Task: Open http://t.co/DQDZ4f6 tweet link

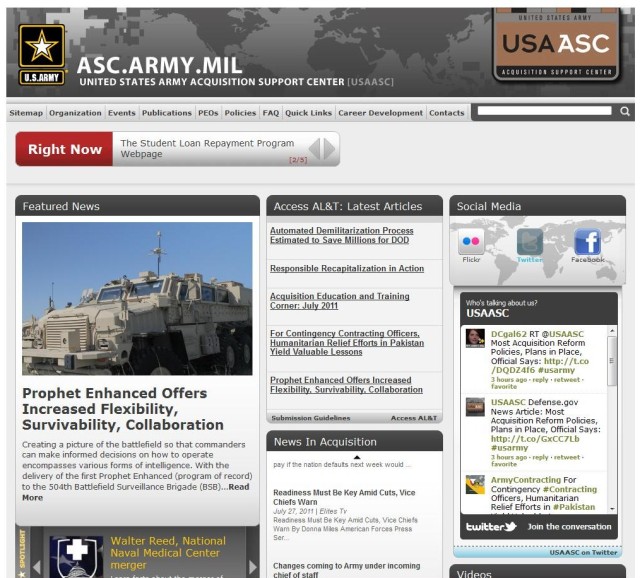Action: (540, 365)
